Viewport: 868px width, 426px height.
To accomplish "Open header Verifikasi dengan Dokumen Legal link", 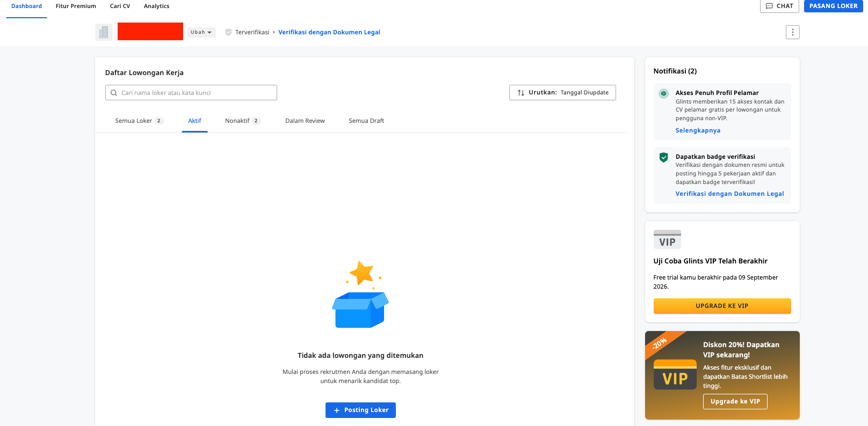I will [x=329, y=32].
